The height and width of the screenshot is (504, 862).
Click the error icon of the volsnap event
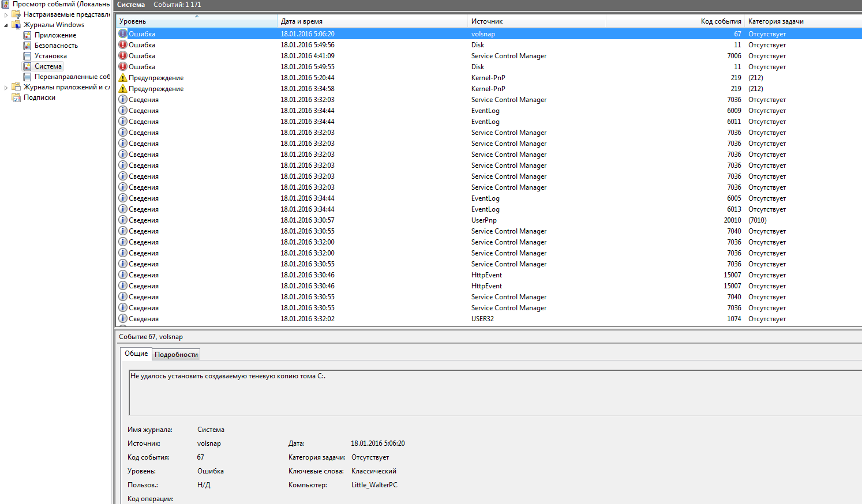[123, 34]
